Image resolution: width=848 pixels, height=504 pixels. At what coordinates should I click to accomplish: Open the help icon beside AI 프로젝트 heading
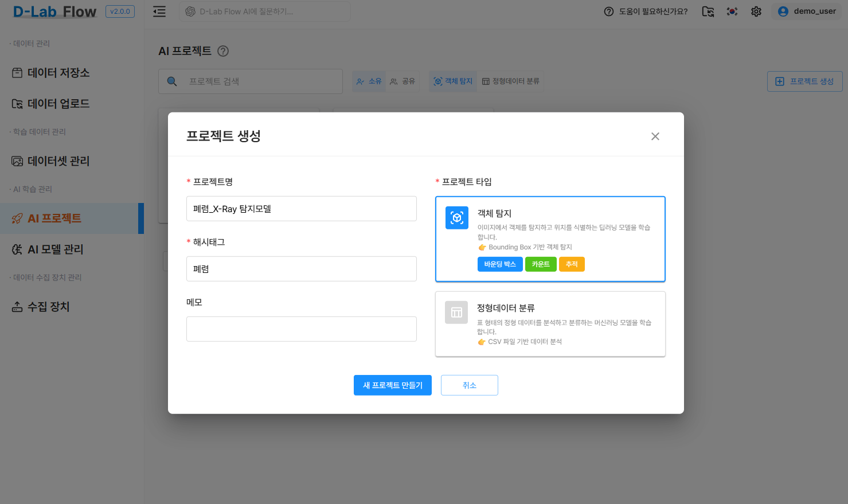[x=223, y=51]
